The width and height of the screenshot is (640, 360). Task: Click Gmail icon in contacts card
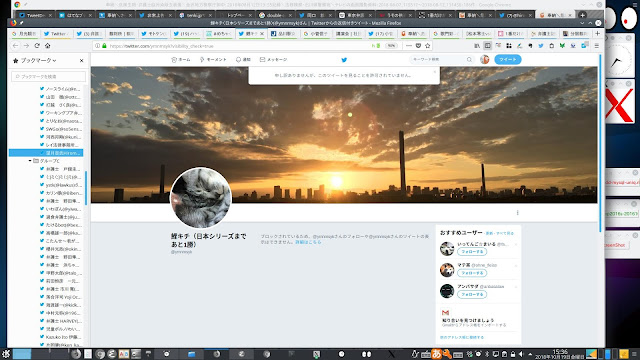pos(445,312)
